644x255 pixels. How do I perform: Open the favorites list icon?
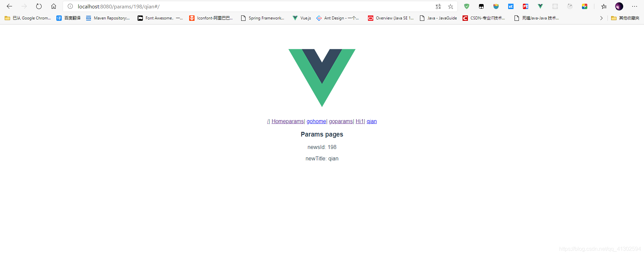pyautogui.click(x=604, y=6)
